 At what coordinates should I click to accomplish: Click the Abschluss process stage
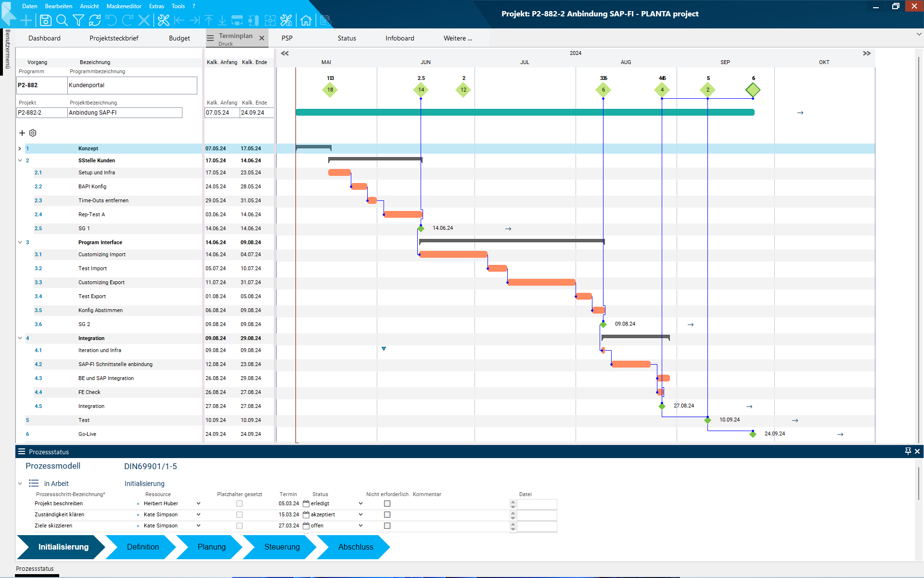(356, 547)
